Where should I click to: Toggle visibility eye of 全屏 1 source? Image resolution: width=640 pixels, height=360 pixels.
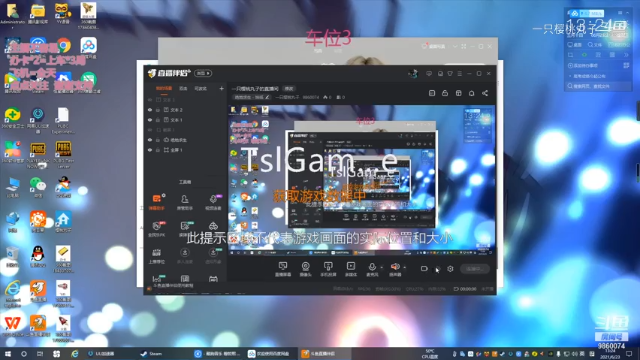click(x=150, y=150)
